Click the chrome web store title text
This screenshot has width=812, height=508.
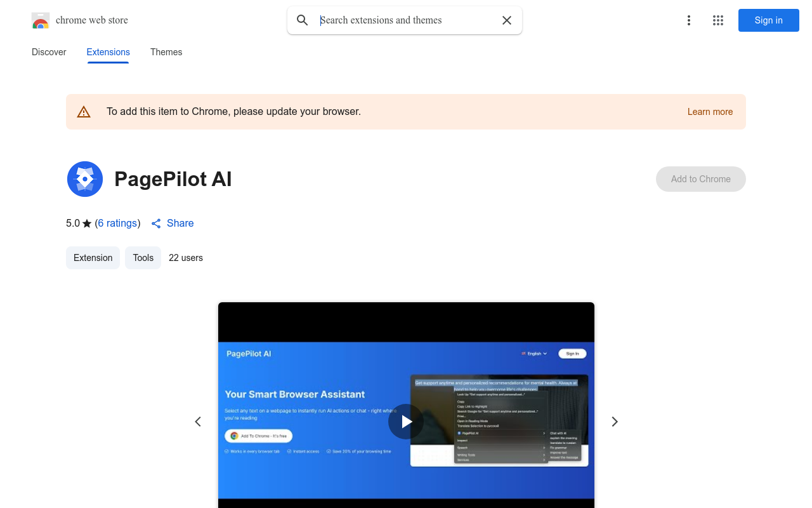point(92,20)
